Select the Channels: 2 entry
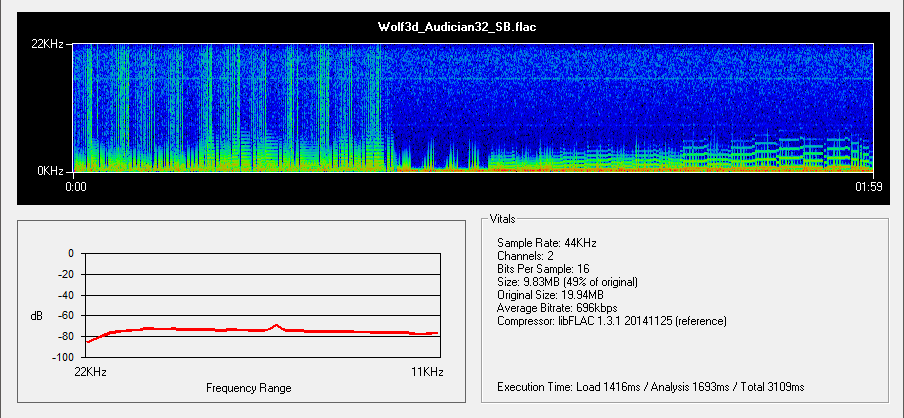The height and width of the screenshot is (418, 904). (528, 256)
